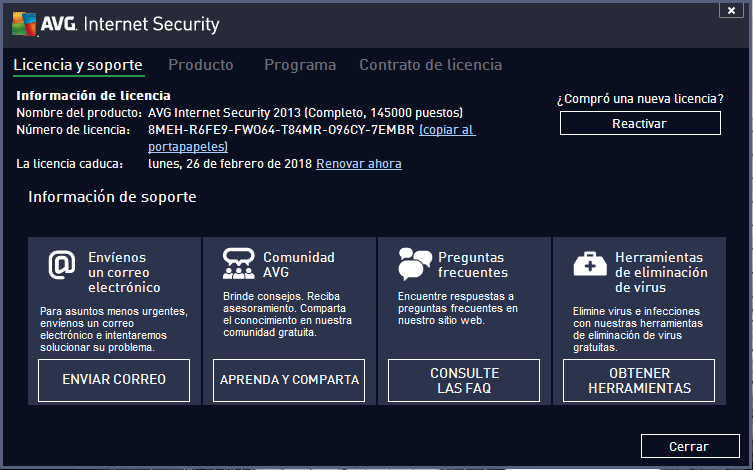Click the Cerrar button
Viewport: 753px width, 470px height.
pyautogui.click(x=690, y=446)
